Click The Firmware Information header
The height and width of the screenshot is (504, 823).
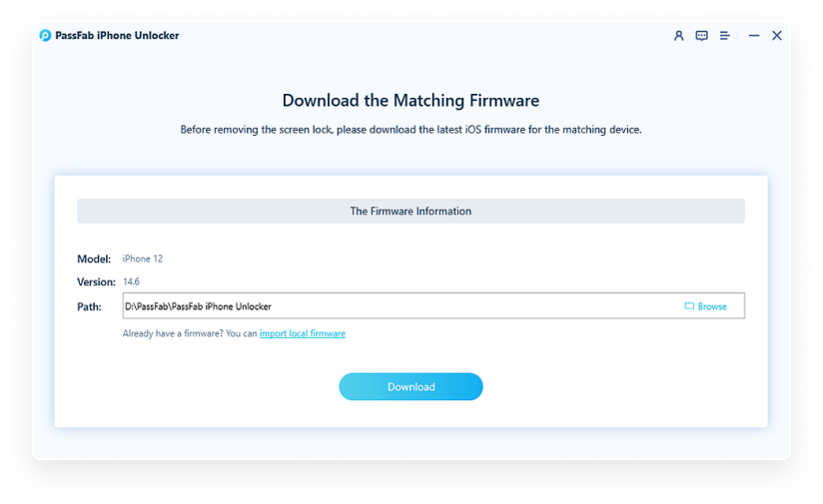point(411,211)
